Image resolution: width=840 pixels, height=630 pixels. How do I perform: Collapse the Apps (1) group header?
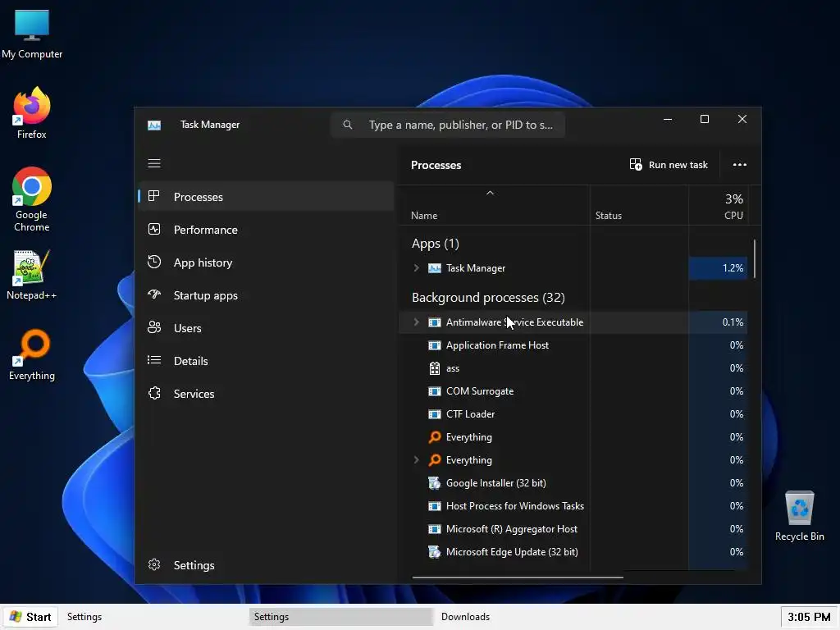point(436,244)
